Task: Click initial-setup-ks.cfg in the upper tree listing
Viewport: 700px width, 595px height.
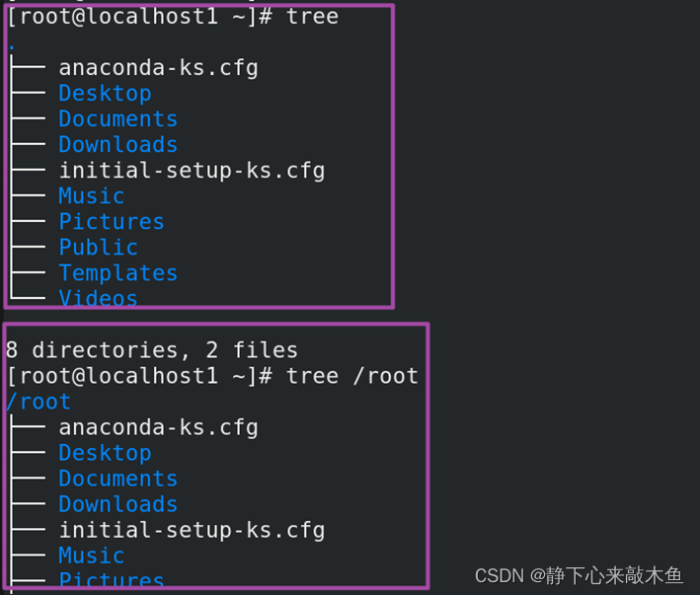Action: pos(192,170)
